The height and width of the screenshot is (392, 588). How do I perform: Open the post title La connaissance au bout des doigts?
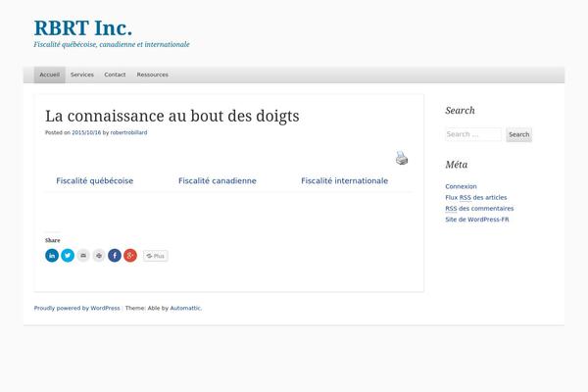pos(172,116)
